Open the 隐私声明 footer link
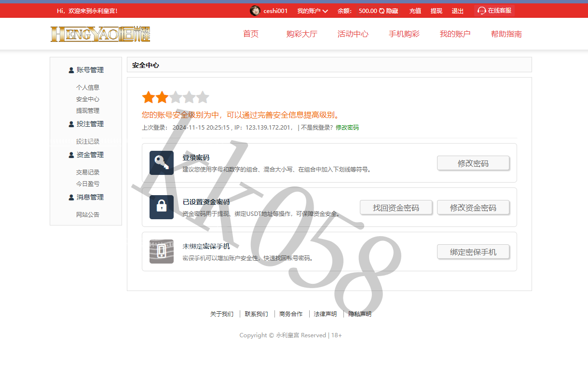 click(x=360, y=314)
